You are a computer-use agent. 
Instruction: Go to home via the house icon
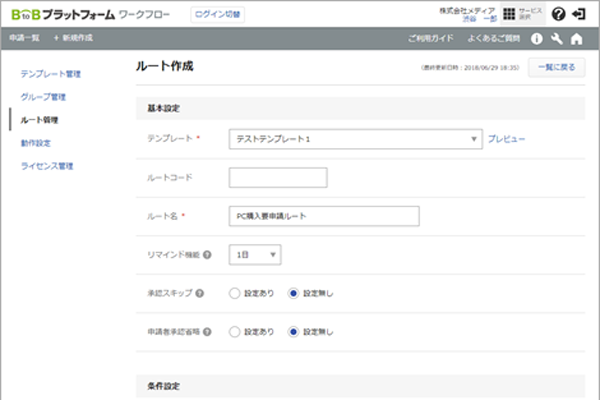click(x=578, y=38)
